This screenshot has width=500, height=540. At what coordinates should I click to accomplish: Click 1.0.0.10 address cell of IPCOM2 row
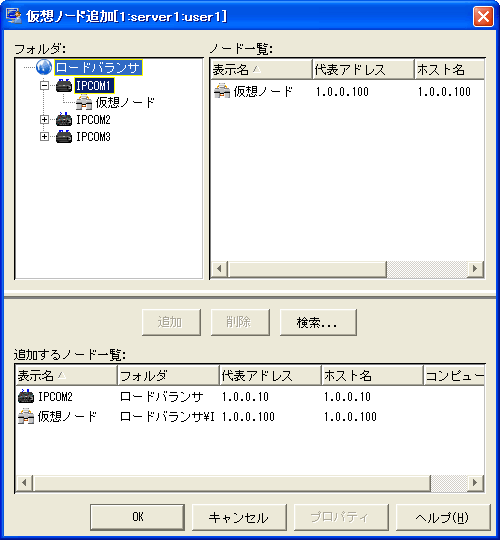(x=245, y=397)
